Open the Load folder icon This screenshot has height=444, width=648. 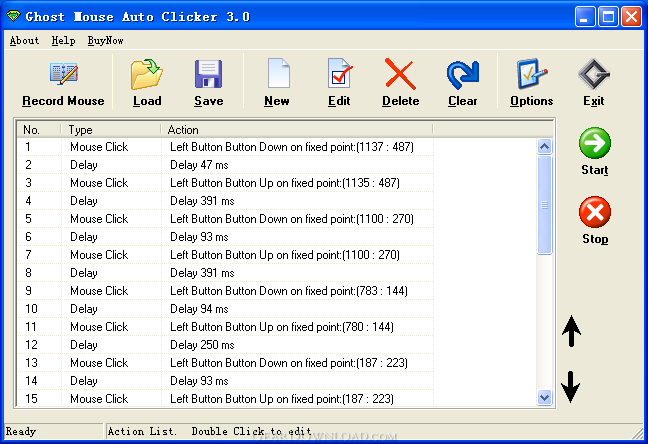[x=147, y=74]
